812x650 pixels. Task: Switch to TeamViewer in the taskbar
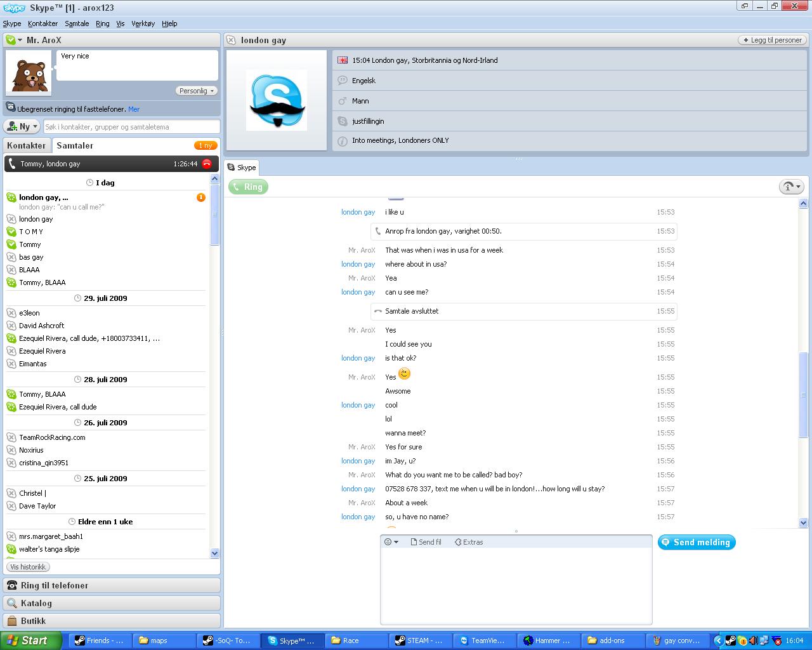483,640
